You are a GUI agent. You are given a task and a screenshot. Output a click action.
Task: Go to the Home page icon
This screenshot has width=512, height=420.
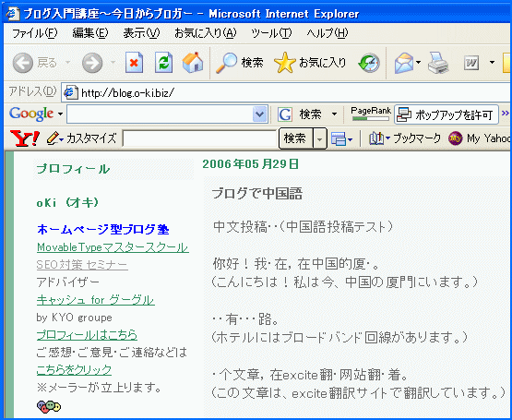click(193, 62)
